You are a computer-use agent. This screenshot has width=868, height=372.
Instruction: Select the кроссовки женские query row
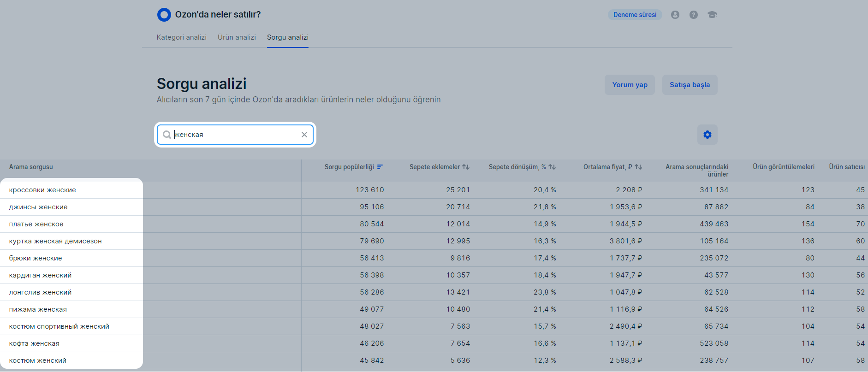[x=42, y=190]
